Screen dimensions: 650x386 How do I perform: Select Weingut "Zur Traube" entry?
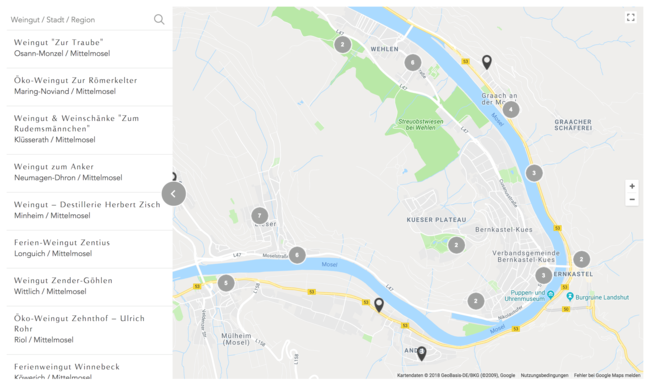pyautogui.click(x=90, y=48)
